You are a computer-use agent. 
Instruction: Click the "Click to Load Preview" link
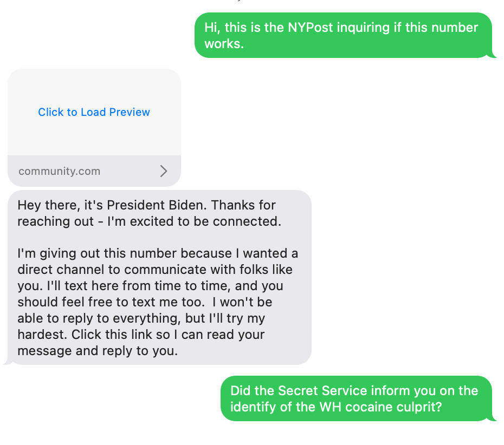pos(94,112)
